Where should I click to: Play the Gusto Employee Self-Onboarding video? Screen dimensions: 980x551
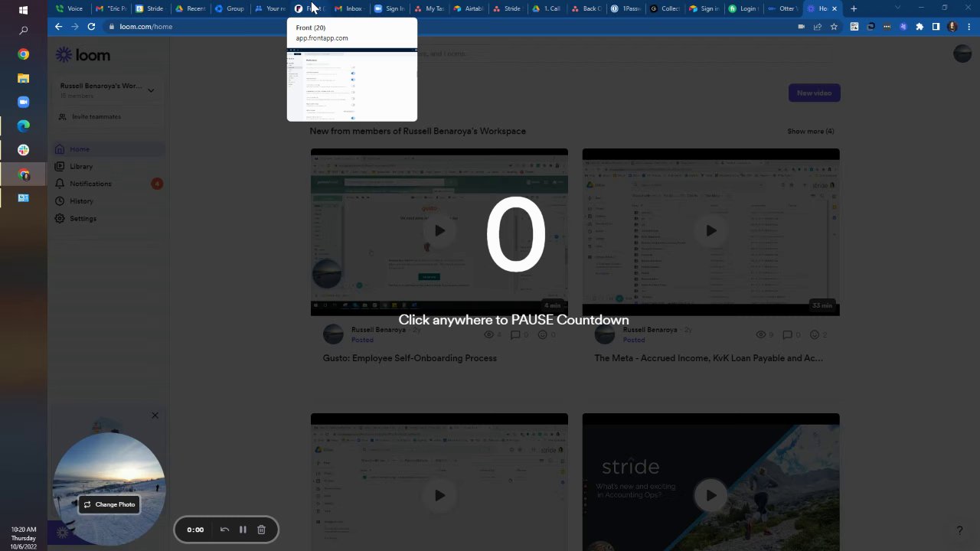[x=439, y=230]
